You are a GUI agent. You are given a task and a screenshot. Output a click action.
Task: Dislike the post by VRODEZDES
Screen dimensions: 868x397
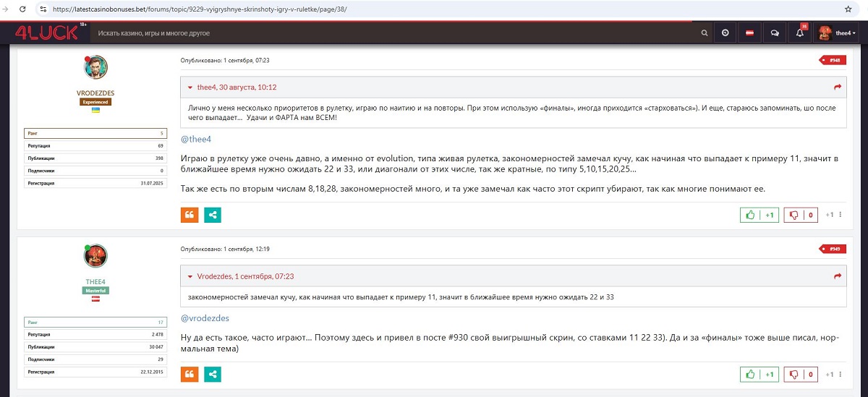[x=800, y=215]
